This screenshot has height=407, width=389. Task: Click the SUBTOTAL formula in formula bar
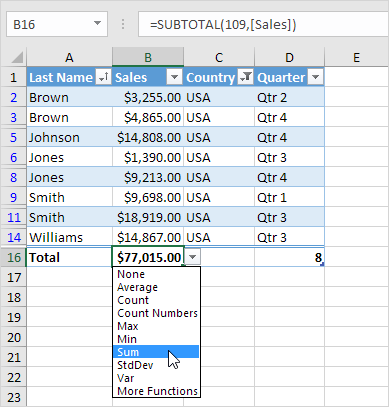(223, 24)
